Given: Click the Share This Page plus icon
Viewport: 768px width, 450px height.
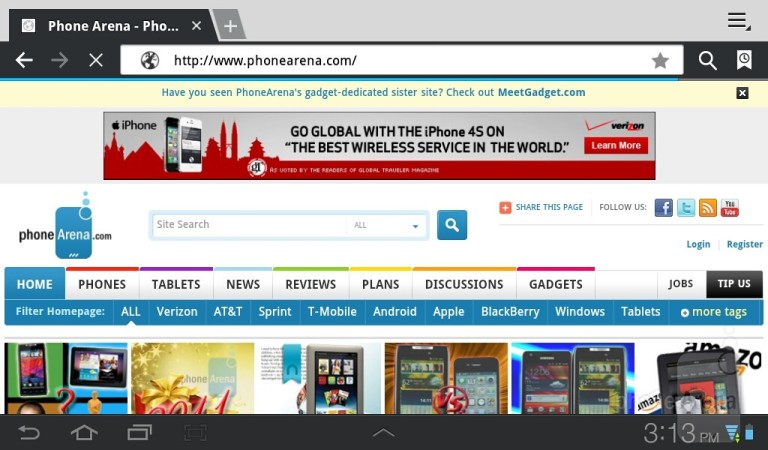Looking at the screenshot, I should [x=505, y=208].
